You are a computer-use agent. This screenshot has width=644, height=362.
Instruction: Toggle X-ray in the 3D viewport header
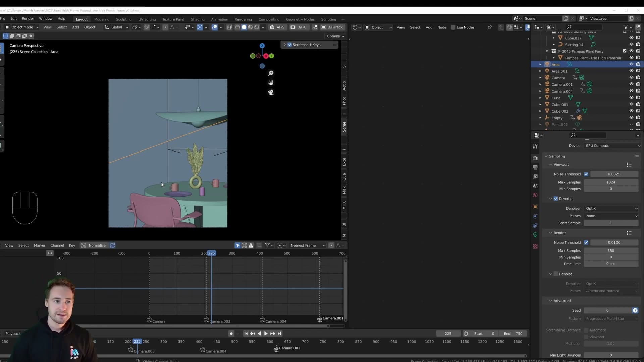click(x=229, y=27)
